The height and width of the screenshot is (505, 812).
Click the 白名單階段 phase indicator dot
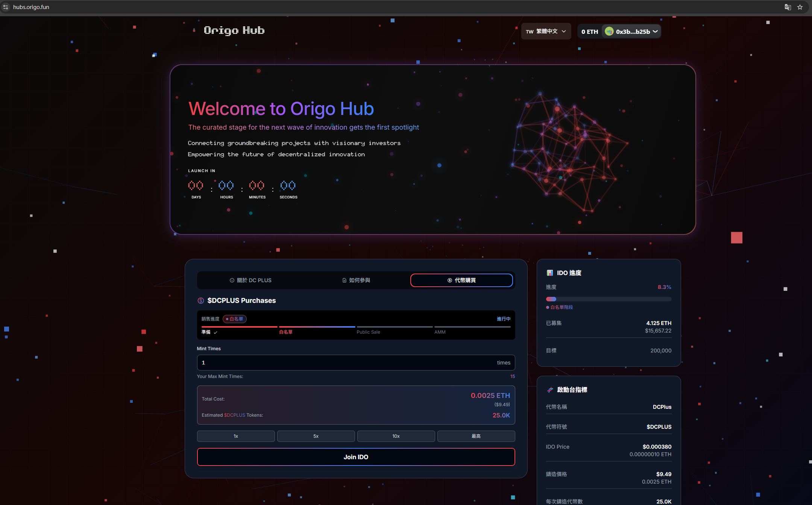click(548, 307)
